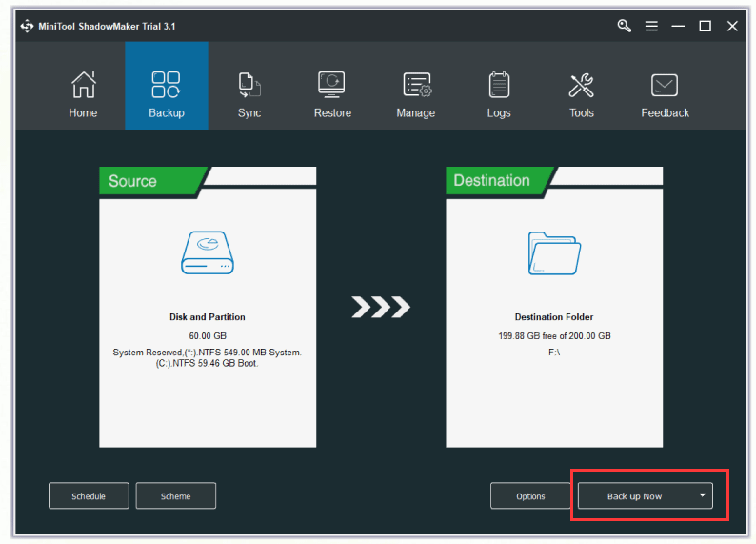
Task: Click the key/register icon in title bar
Action: [x=625, y=26]
